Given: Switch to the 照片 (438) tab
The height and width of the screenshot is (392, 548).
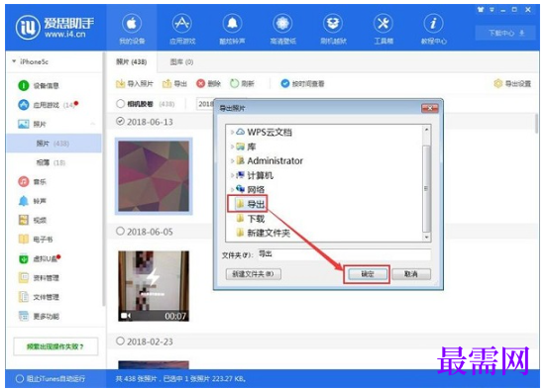Looking at the screenshot, I should (x=132, y=62).
